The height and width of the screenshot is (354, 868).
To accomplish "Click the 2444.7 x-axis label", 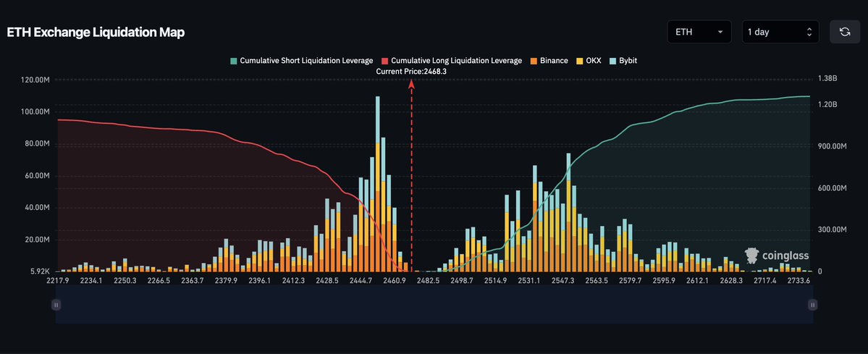I will pyautogui.click(x=361, y=280).
